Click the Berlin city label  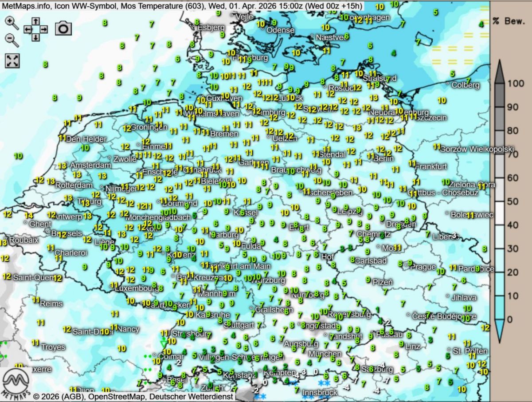tap(383, 158)
